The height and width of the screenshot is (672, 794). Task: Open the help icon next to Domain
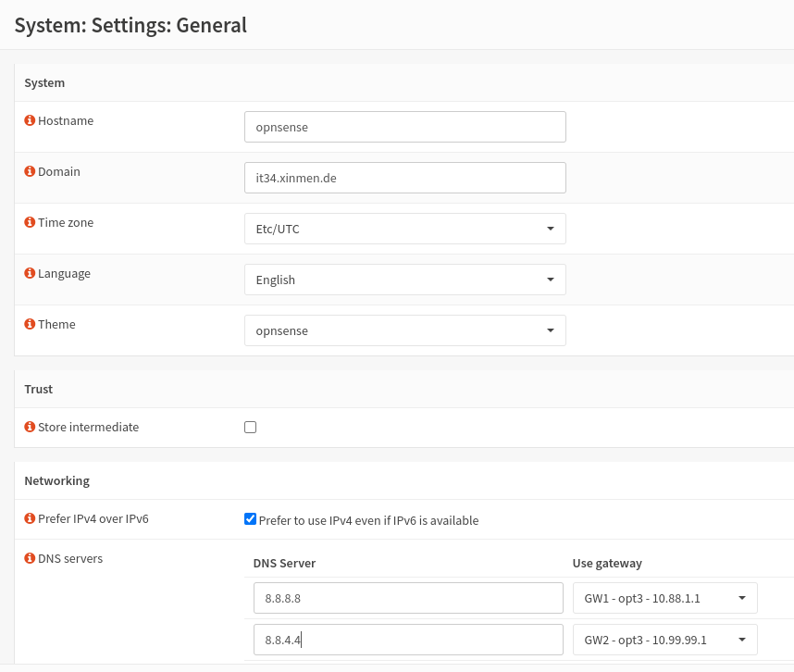tap(31, 171)
